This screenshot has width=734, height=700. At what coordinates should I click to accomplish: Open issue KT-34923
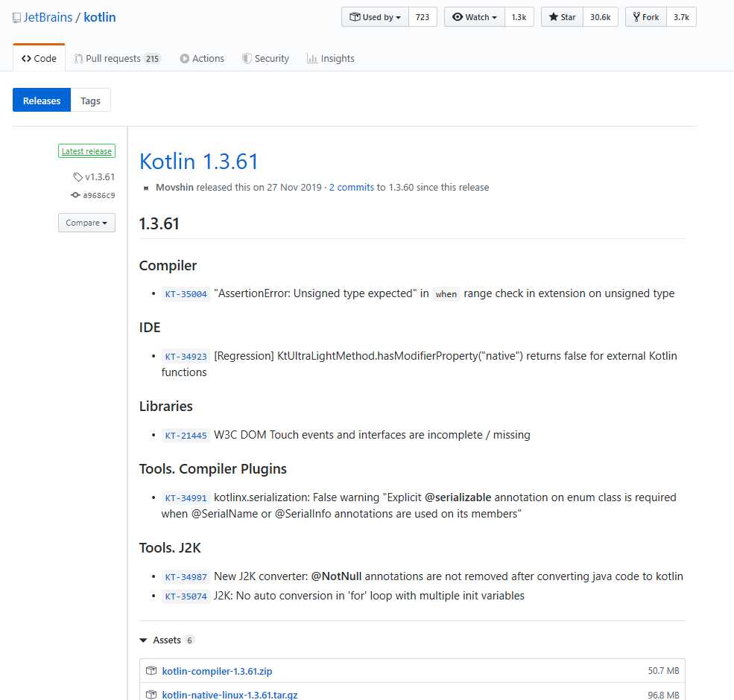click(186, 357)
